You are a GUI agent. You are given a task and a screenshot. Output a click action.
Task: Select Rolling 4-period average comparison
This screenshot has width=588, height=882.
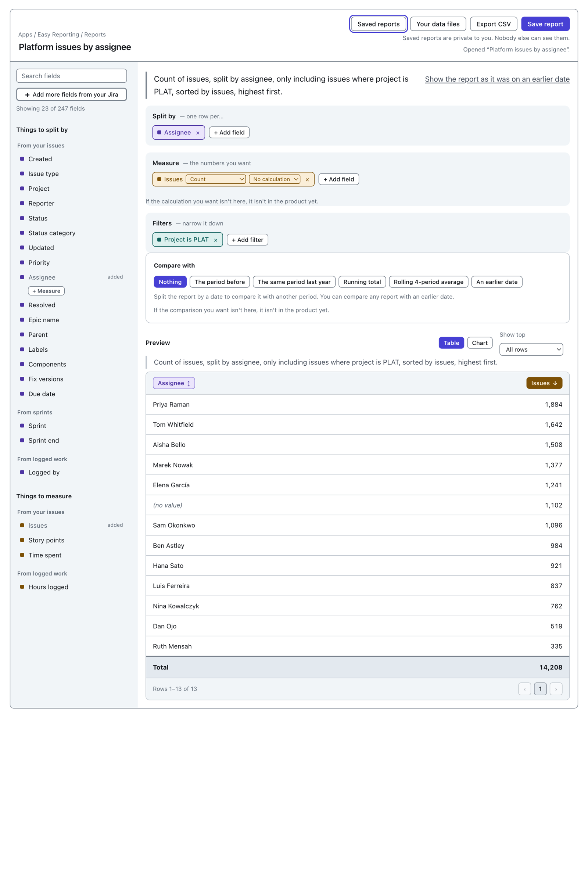click(428, 282)
